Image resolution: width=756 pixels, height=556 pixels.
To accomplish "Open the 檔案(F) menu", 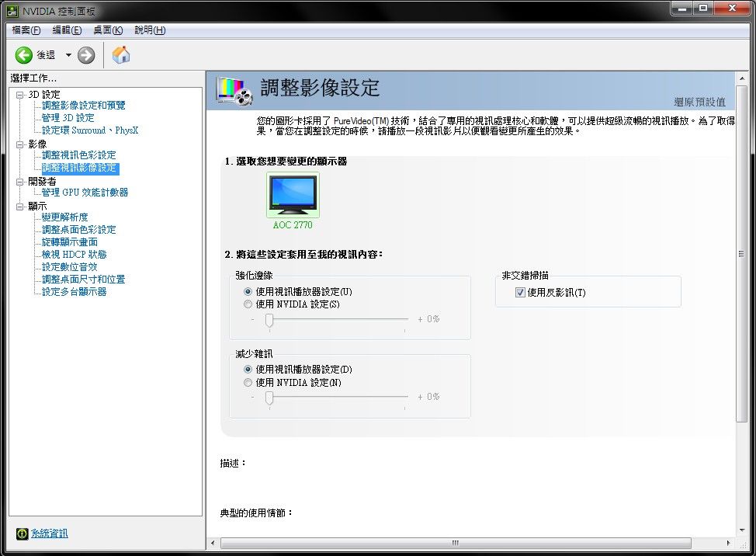I will coord(26,30).
